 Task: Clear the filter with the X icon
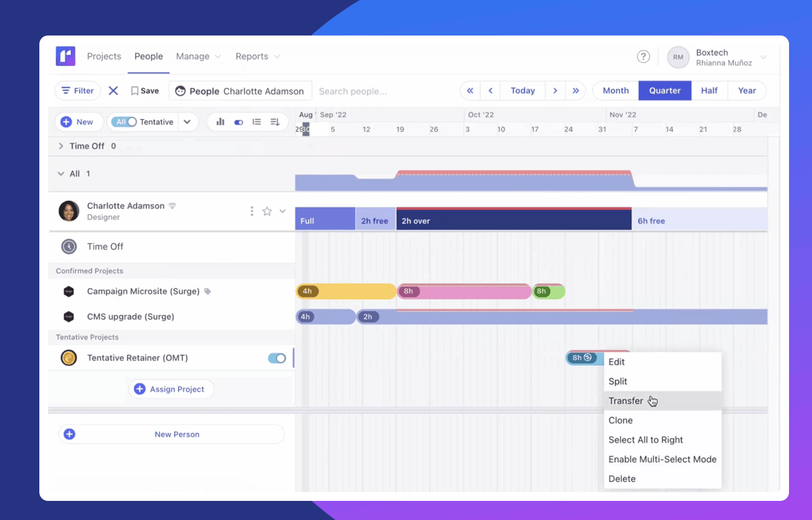point(113,91)
